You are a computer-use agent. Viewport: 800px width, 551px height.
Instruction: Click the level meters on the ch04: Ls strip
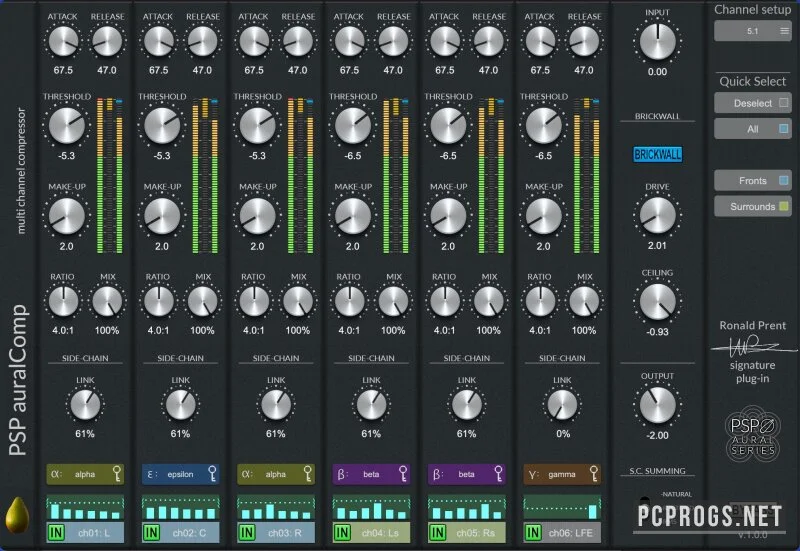point(396,176)
